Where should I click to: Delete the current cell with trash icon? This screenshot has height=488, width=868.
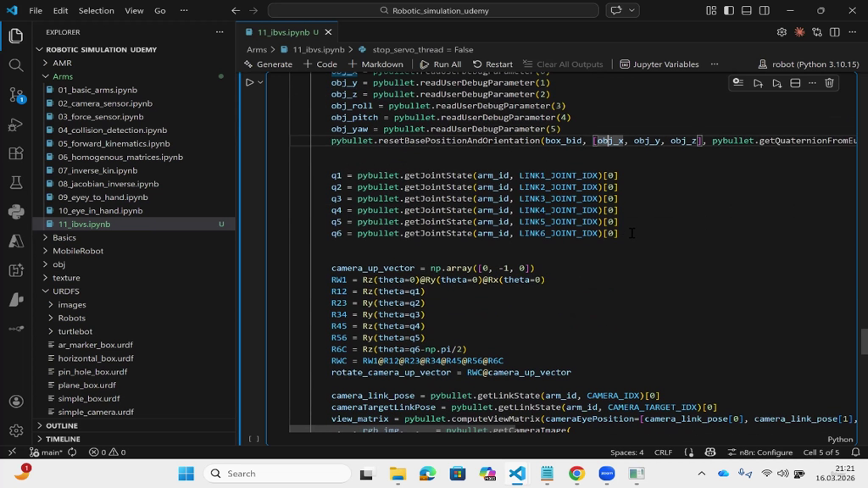(829, 83)
